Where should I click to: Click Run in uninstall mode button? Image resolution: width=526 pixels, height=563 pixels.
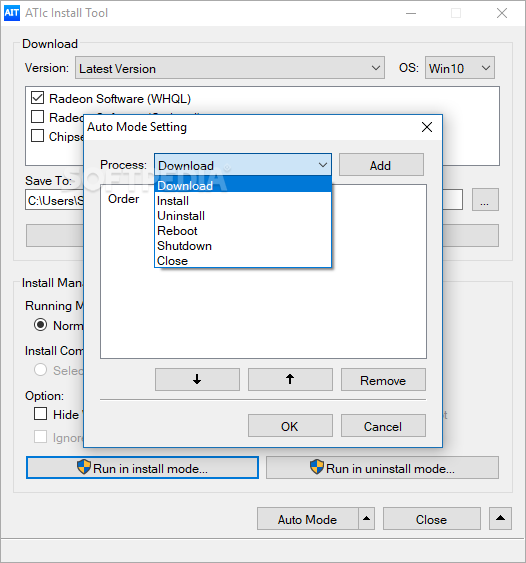(382, 467)
